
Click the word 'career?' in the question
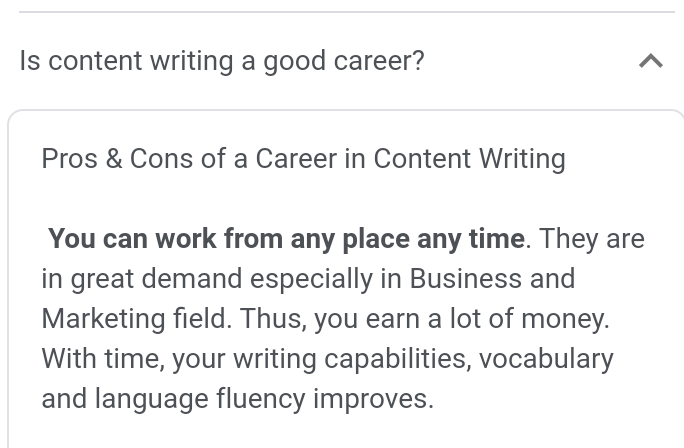point(379,61)
